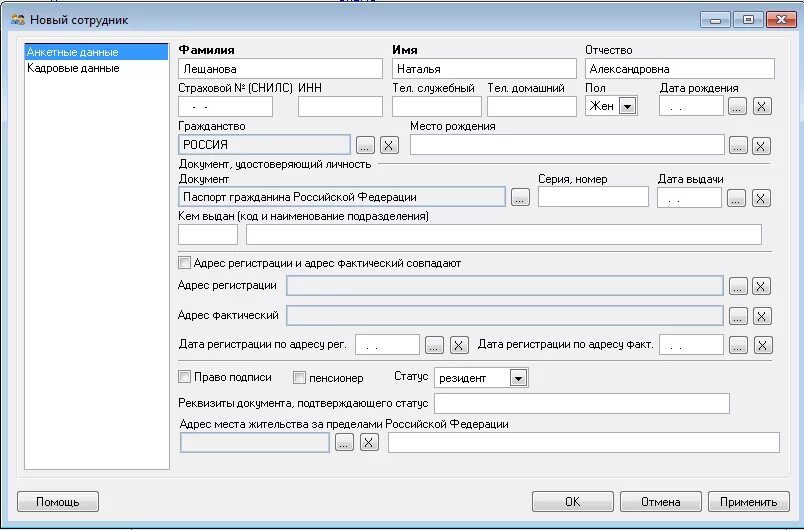Image resolution: width=804 pixels, height=530 pixels.
Task: Click the issuing department name field
Action: [504, 235]
